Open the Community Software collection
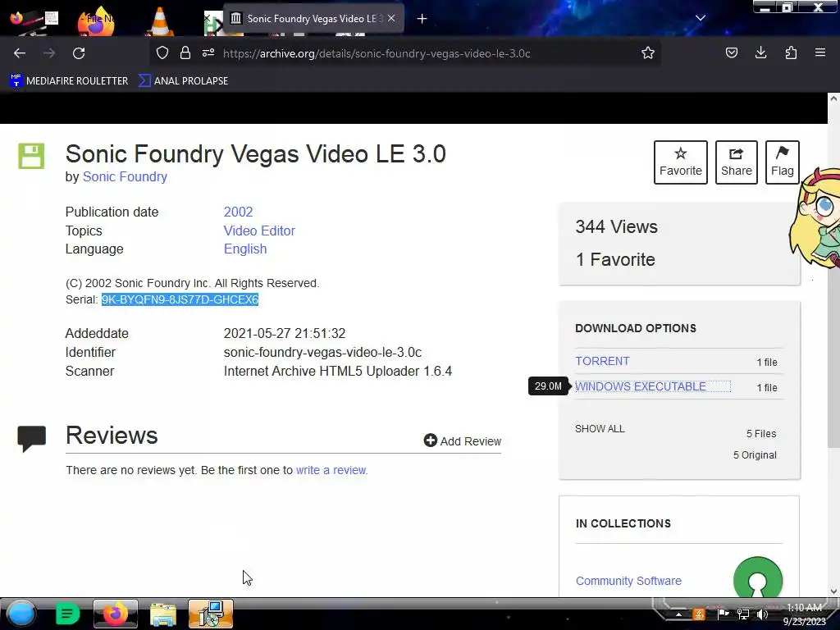840x630 pixels. pyautogui.click(x=628, y=581)
